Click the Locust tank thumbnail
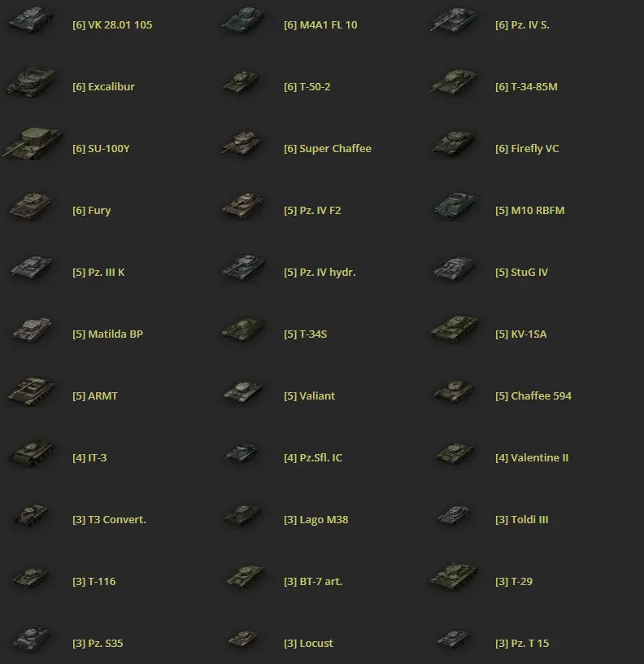The height and width of the screenshot is (664, 644). pyautogui.click(x=243, y=639)
